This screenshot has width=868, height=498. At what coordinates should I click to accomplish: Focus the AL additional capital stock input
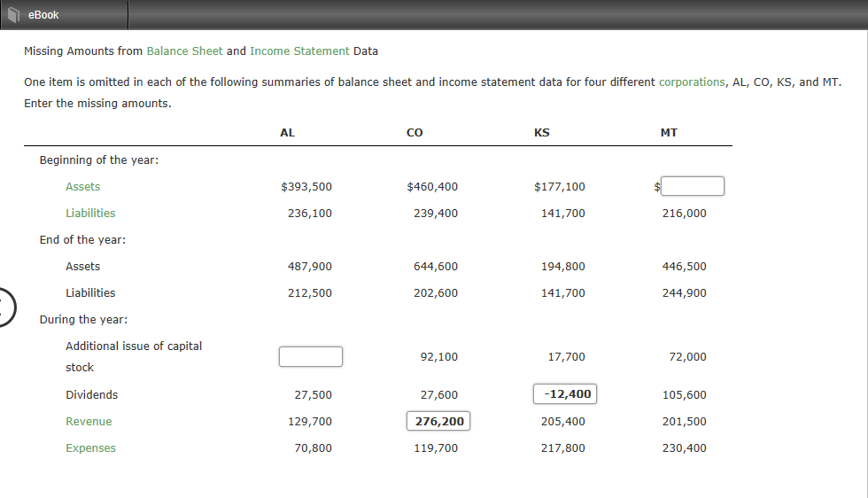(x=311, y=357)
